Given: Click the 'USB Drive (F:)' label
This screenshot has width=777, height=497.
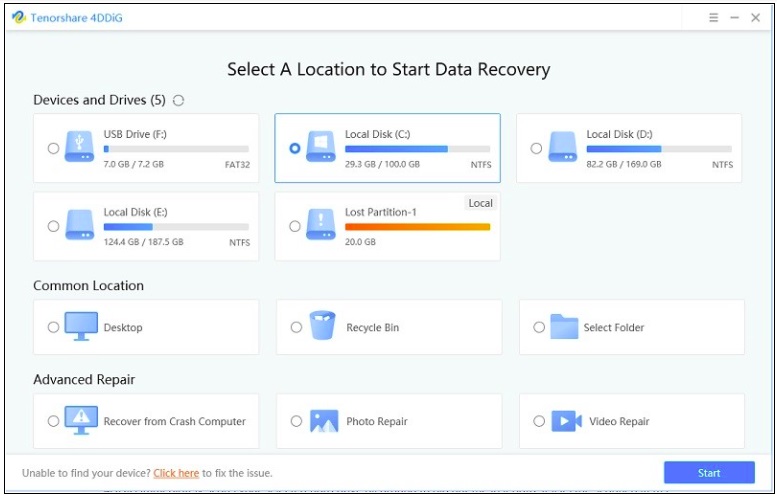Looking at the screenshot, I should 135,134.
